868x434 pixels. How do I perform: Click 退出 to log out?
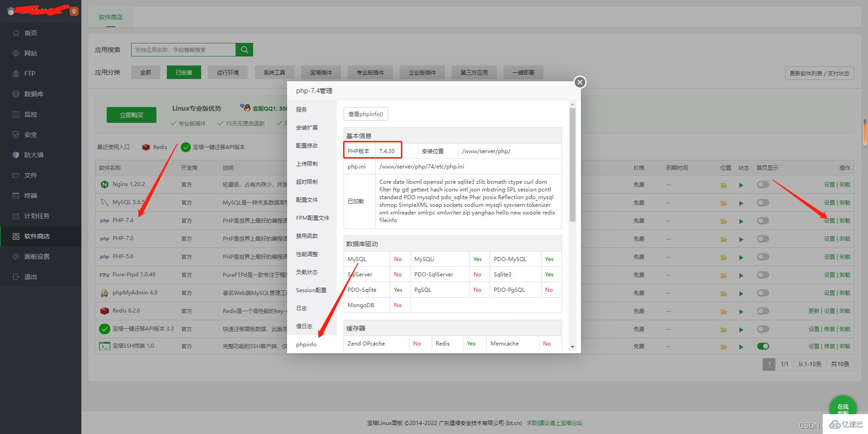point(31,277)
